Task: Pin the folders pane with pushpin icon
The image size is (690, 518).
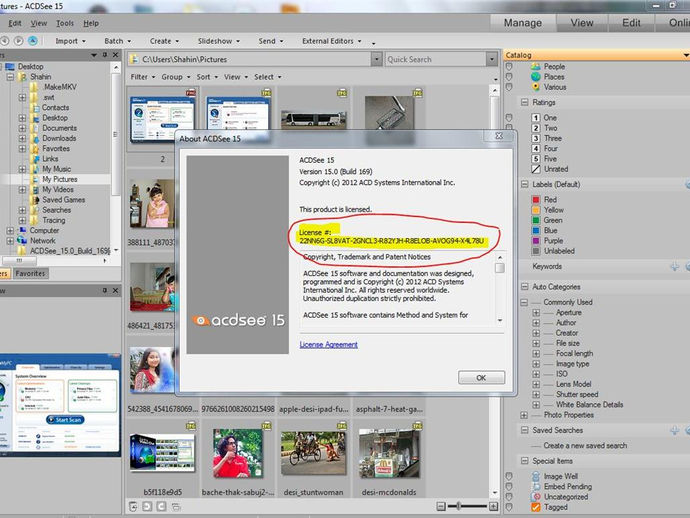Action: [x=105, y=55]
